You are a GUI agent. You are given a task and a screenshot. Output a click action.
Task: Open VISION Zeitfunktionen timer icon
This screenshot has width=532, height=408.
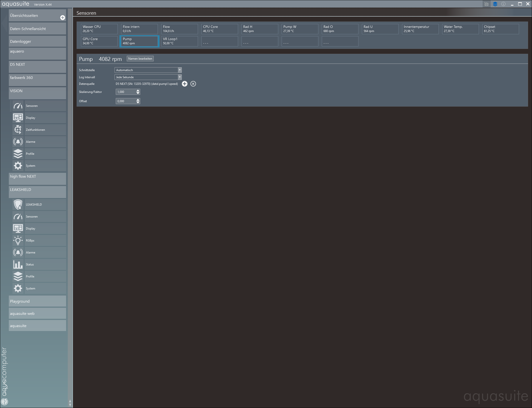coord(18,130)
